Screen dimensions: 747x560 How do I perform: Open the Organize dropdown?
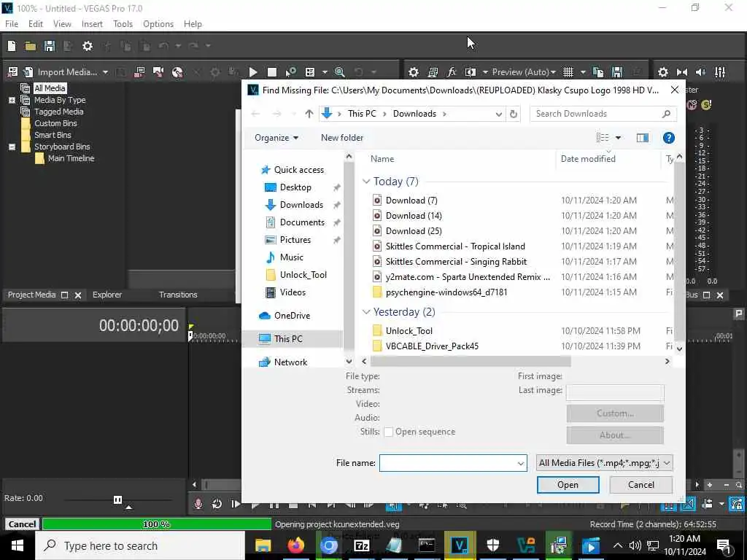(x=276, y=138)
